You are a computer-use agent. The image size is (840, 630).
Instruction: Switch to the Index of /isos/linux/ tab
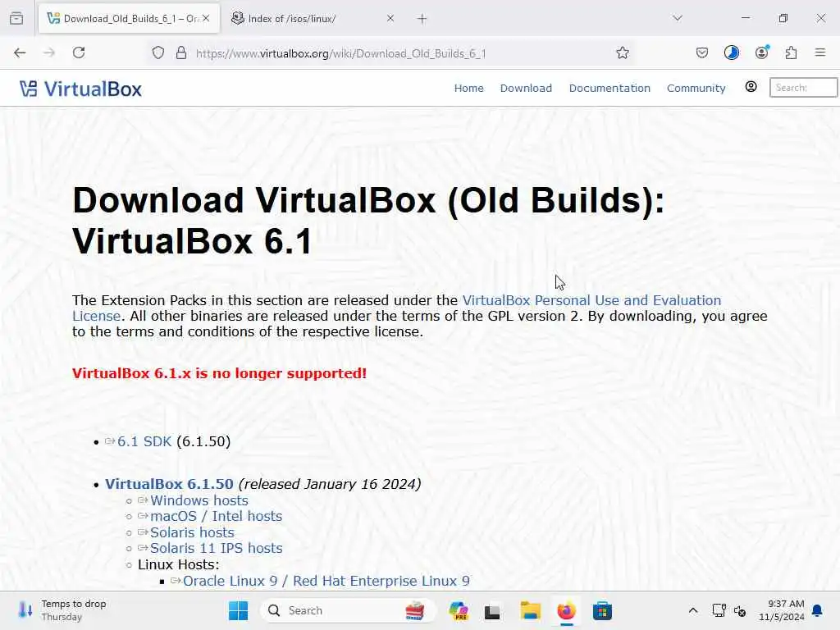pos(313,19)
